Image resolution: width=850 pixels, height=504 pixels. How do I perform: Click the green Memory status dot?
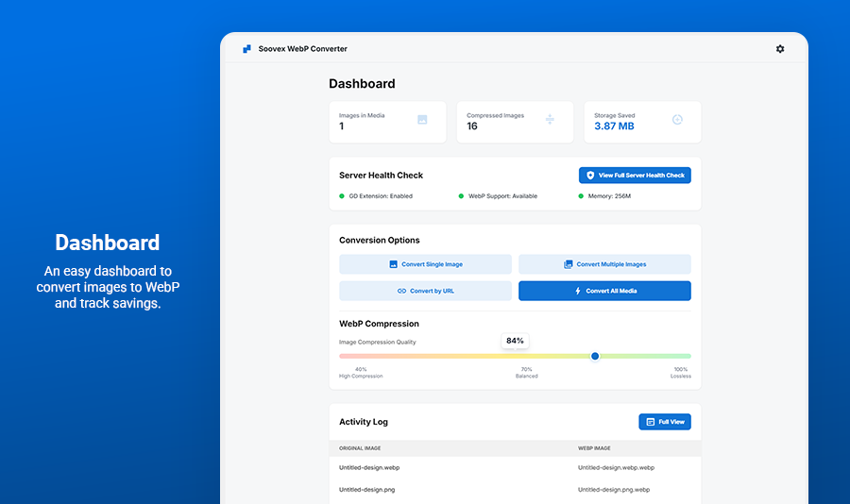click(x=580, y=196)
